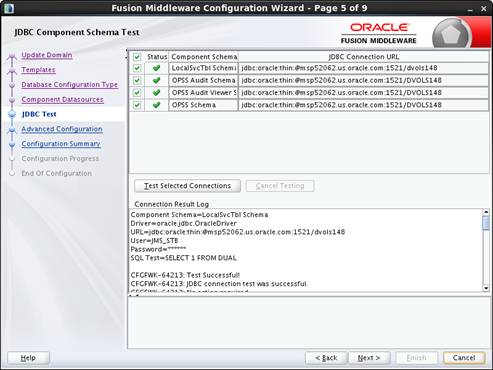493x370 pixels.
Task: Uncheck the LocalSvcTbl Schema row checkbox
Action: pyautogui.click(x=137, y=68)
